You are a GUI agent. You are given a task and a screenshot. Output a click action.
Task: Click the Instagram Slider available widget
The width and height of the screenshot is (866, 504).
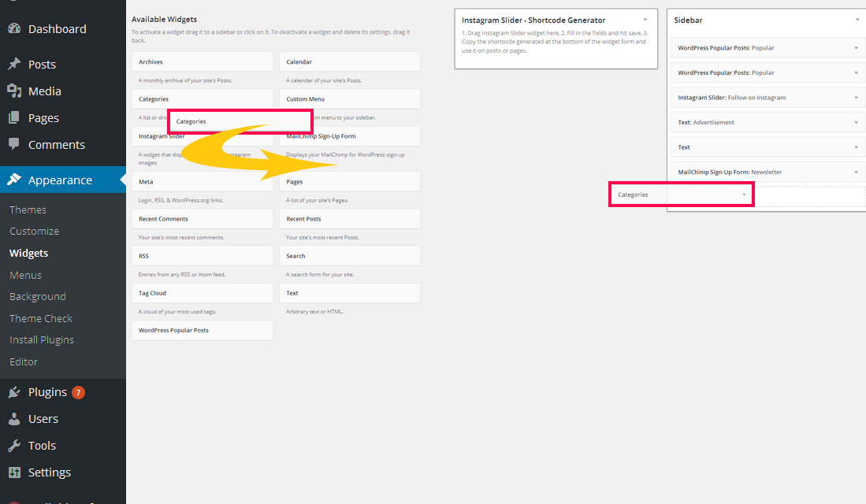point(203,136)
